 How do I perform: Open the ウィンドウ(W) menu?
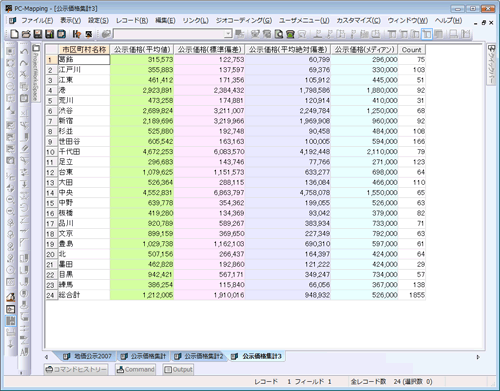(408, 21)
